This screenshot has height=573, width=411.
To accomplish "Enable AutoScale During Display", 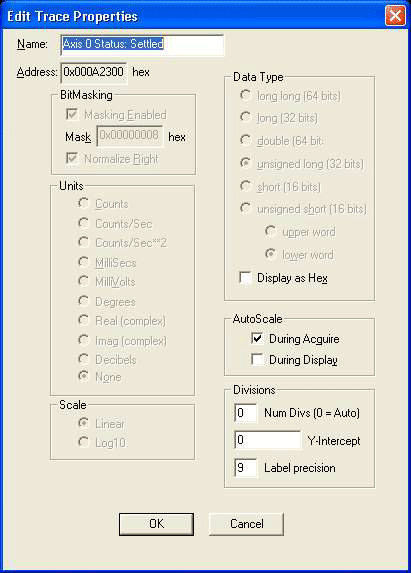I will [x=258, y=360].
